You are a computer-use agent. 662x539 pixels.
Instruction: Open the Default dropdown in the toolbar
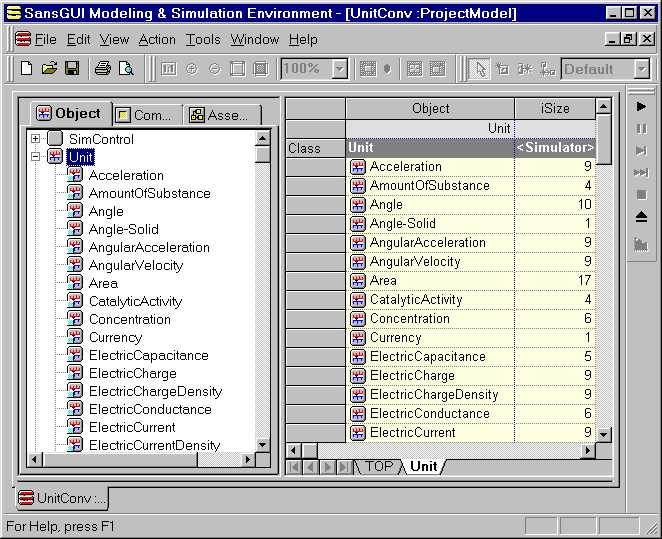(640, 69)
